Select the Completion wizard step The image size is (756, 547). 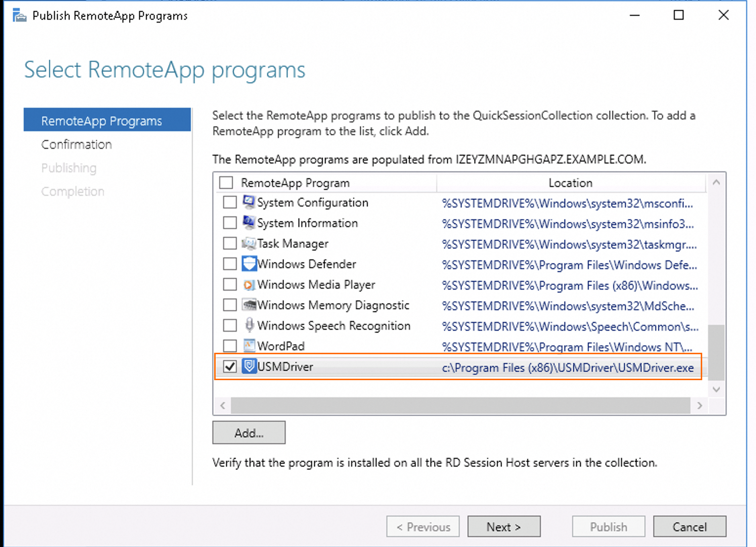73,191
